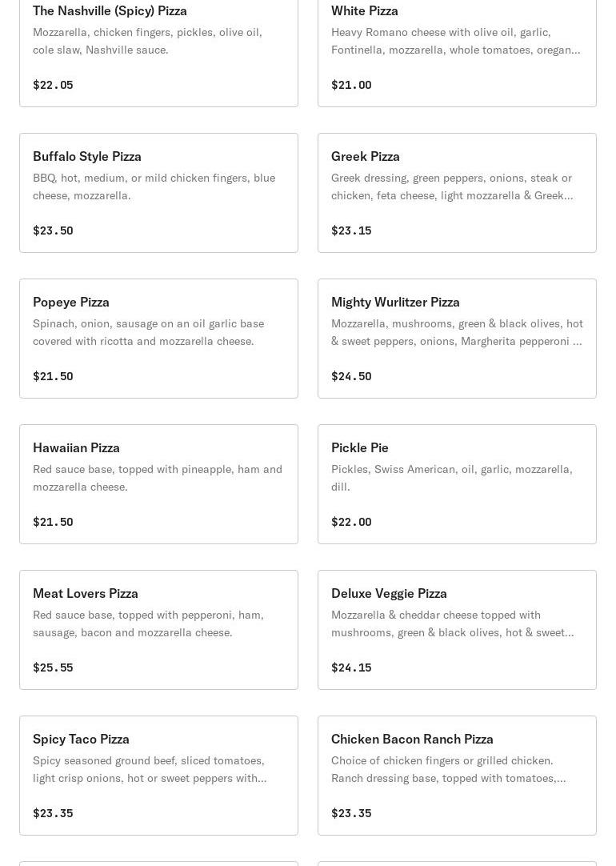Open Deluxe Veggie Pizza details
The width and height of the screenshot is (616, 866).
point(389,593)
